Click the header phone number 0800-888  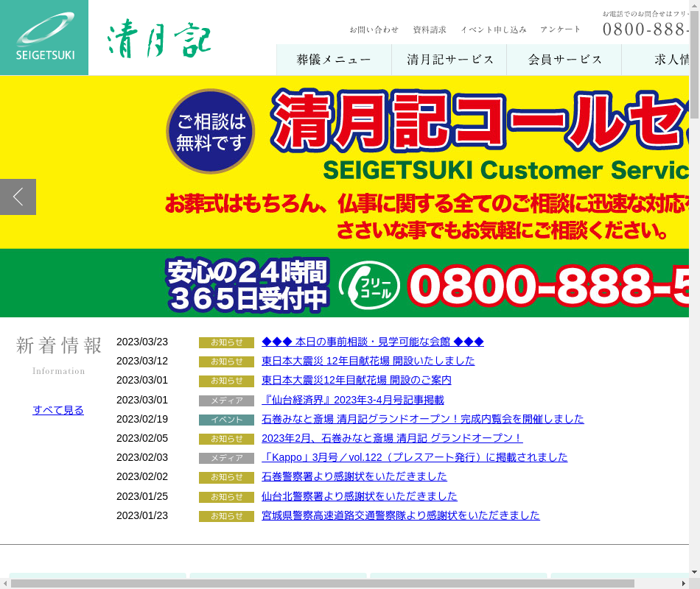[x=645, y=29]
